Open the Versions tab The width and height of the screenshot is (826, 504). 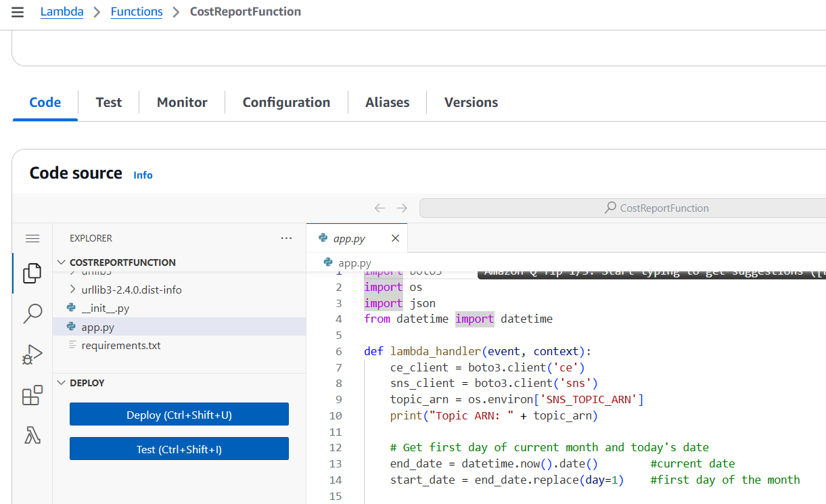coord(471,102)
